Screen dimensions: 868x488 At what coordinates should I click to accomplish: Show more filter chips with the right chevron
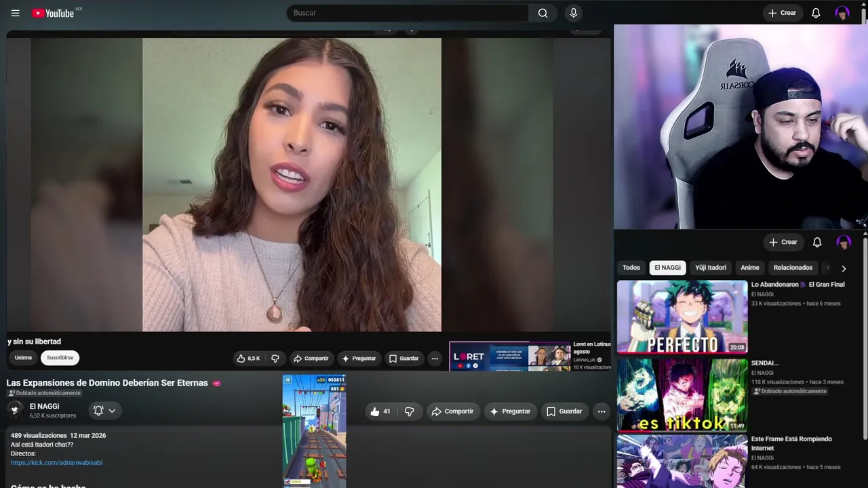(844, 268)
